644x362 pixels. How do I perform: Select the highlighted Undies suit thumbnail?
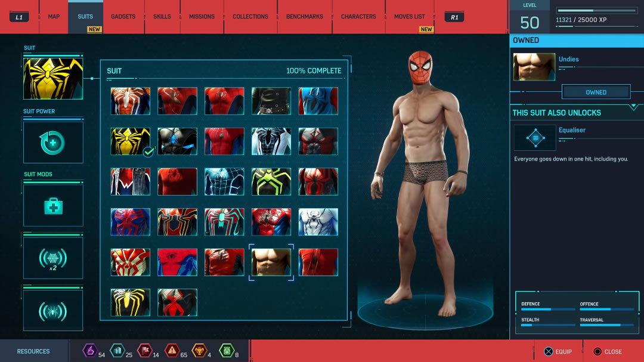pyautogui.click(x=271, y=262)
